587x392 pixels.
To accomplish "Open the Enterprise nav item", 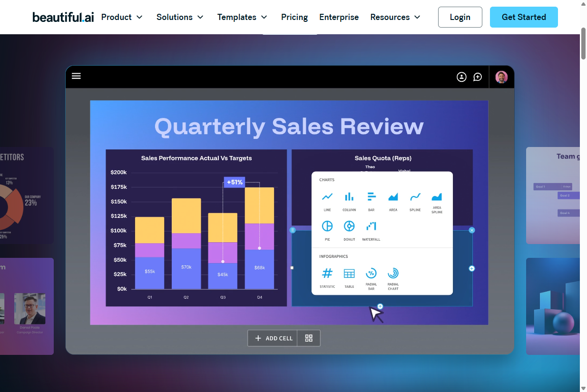I will coord(339,17).
